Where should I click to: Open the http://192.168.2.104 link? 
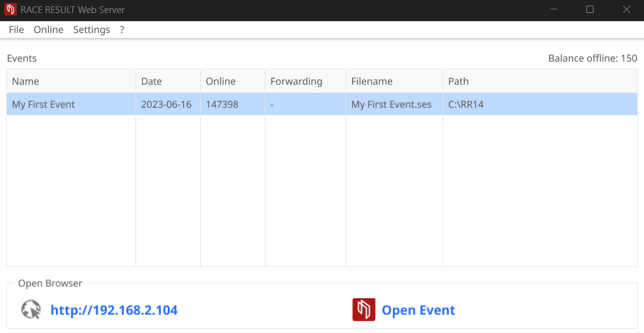(114, 310)
